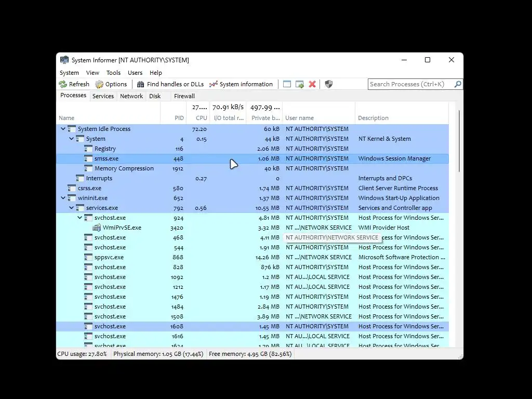Open the View menu
Viewport: 532px width, 399px height.
[92, 73]
